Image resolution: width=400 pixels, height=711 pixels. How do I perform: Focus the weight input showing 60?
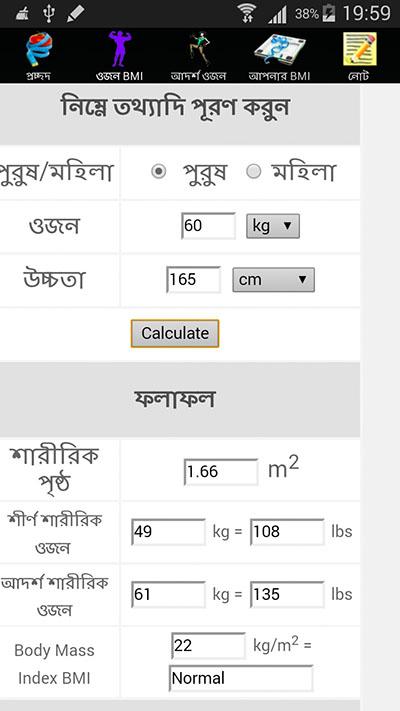pyautogui.click(x=208, y=225)
